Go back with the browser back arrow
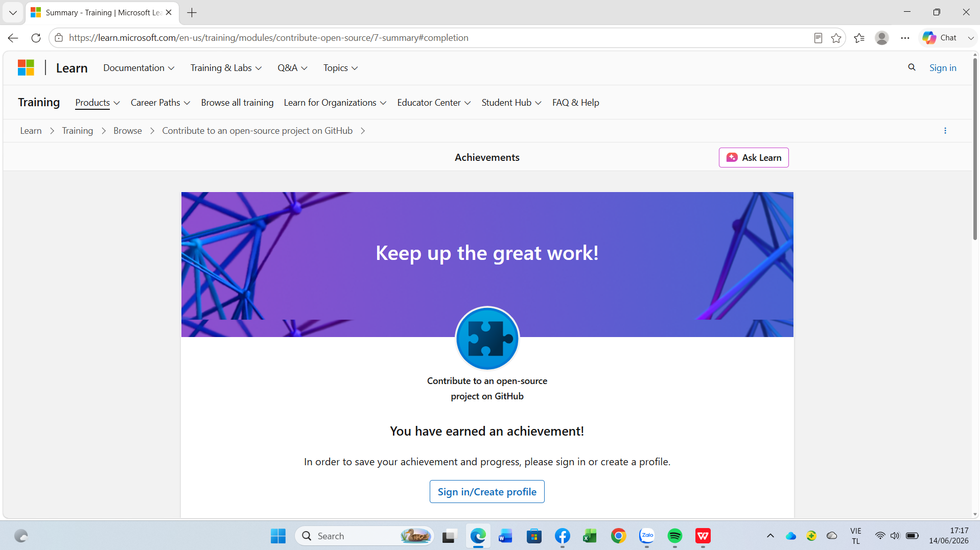The image size is (980, 550). point(13,38)
